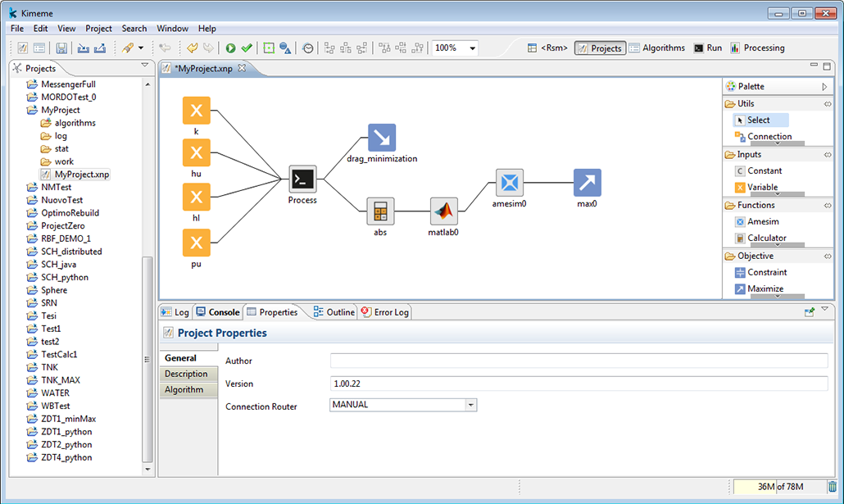Select the variable node pu
The height and width of the screenshot is (504, 844).
click(197, 243)
